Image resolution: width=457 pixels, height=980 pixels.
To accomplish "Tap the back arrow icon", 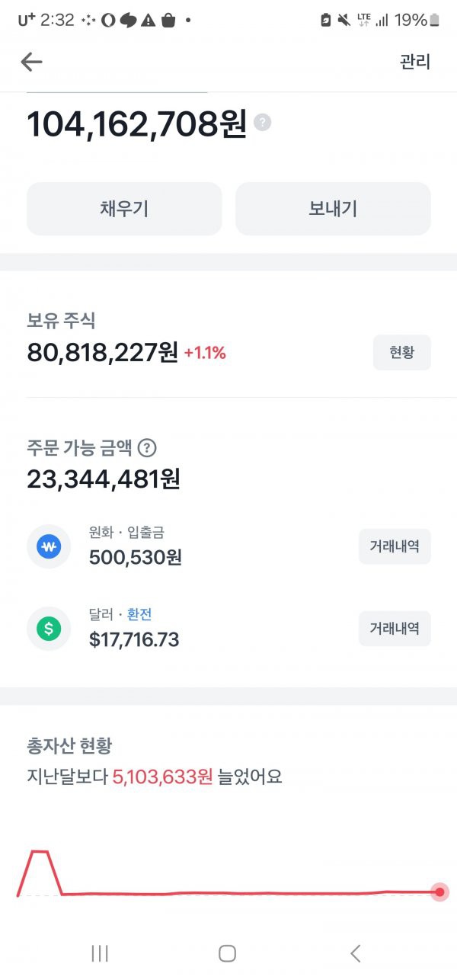I will (x=31, y=62).
